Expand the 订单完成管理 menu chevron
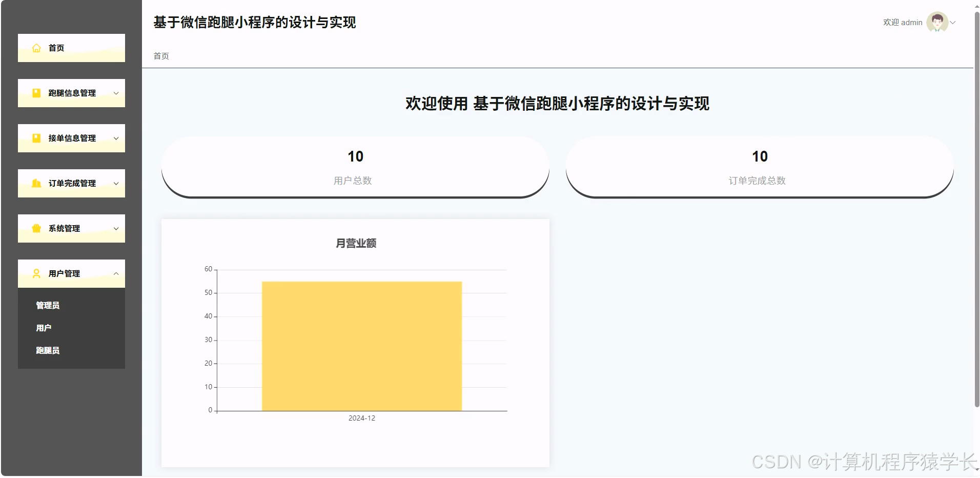The image size is (980, 478). pos(116,183)
